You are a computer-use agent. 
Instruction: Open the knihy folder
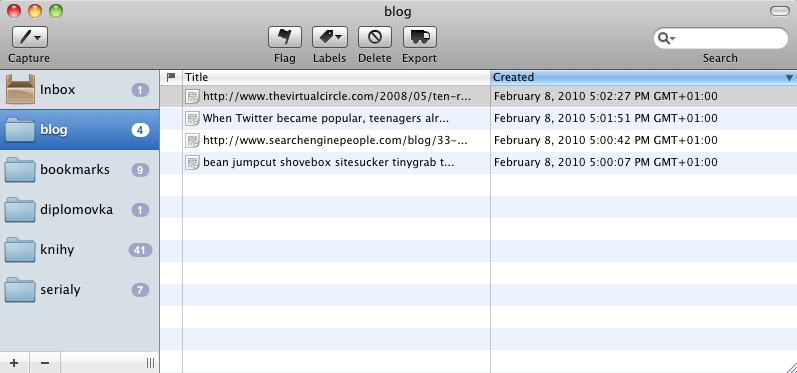pos(80,250)
